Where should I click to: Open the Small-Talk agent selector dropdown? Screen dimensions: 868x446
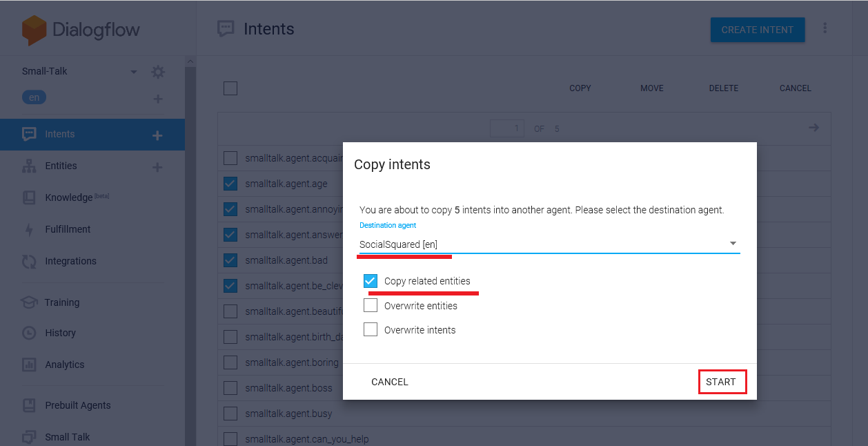[134, 72]
